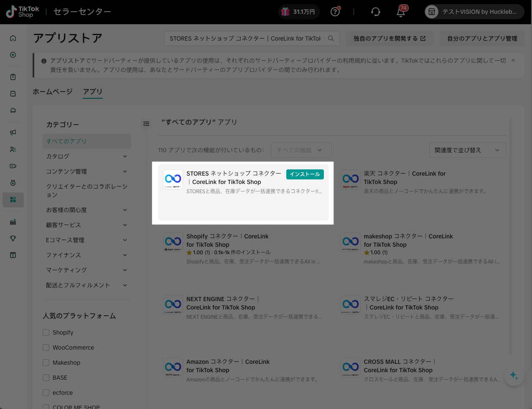This screenshot has height=409, width=532.
Task: Open the delivery truck shipping icon
Action: 13,110
